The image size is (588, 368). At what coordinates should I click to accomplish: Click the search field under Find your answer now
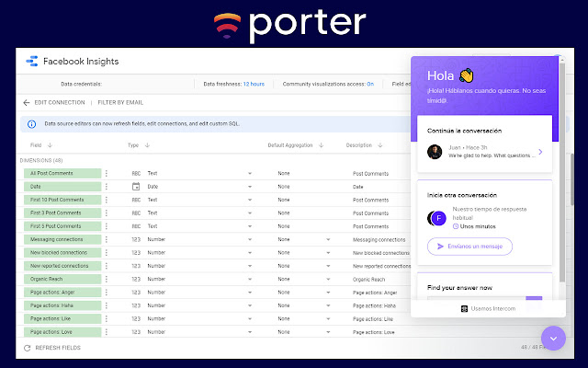[x=476, y=298]
